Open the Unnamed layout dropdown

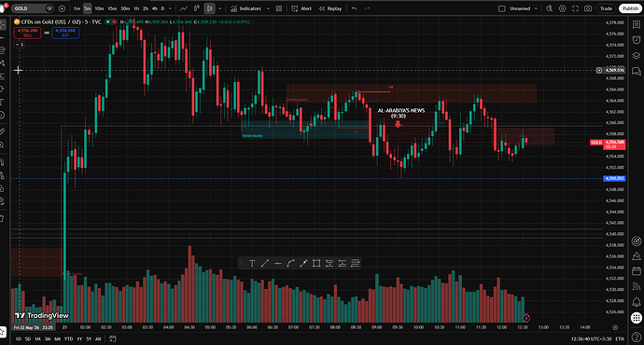pos(524,8)
